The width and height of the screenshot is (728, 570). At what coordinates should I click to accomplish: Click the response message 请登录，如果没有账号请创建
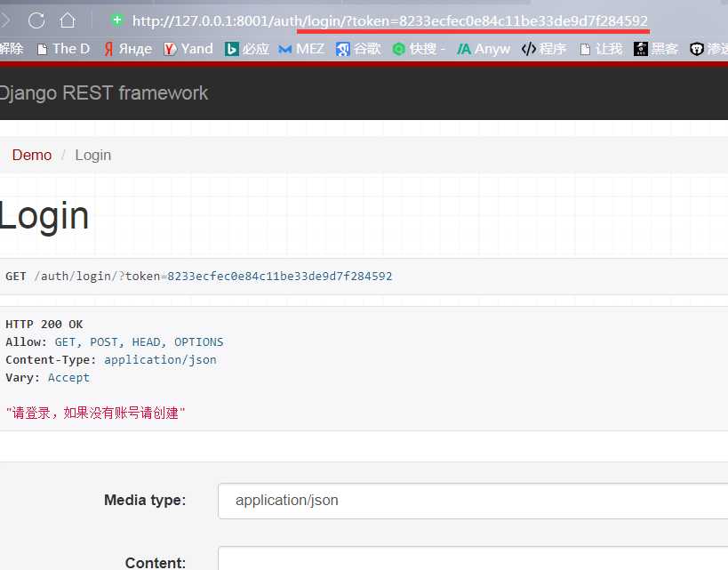95,413
